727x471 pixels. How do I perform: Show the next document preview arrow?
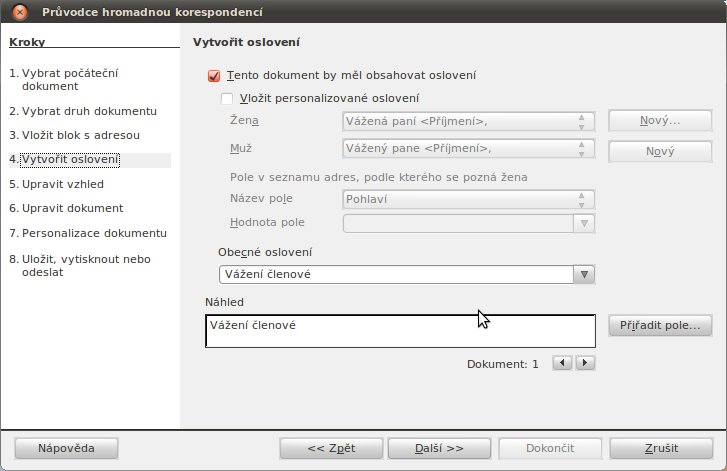pyautogui.click(x=585, y=363)
